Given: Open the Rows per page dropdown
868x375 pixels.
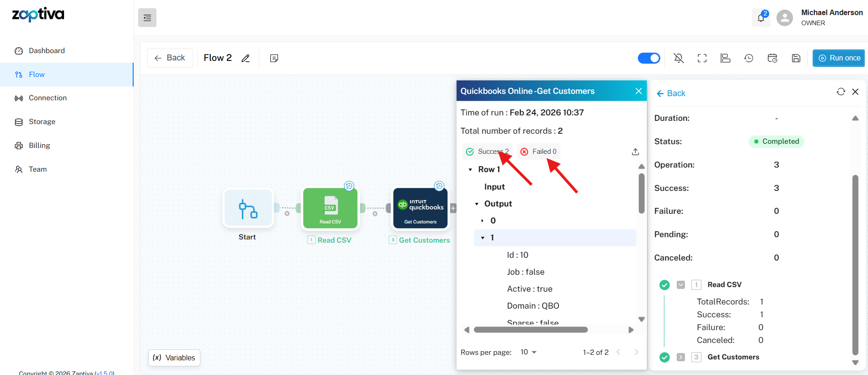Looking at the screenshot, I should point(528,352).
